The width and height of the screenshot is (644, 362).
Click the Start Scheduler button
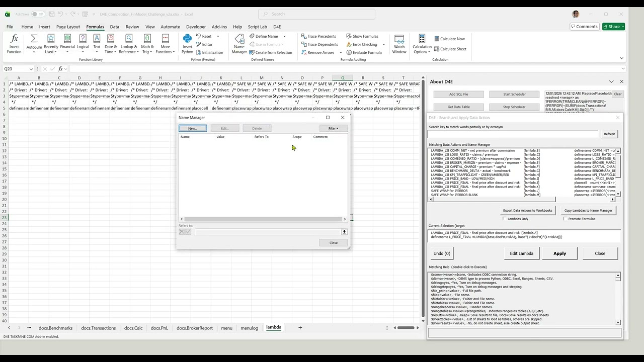[x=514, y=94]
